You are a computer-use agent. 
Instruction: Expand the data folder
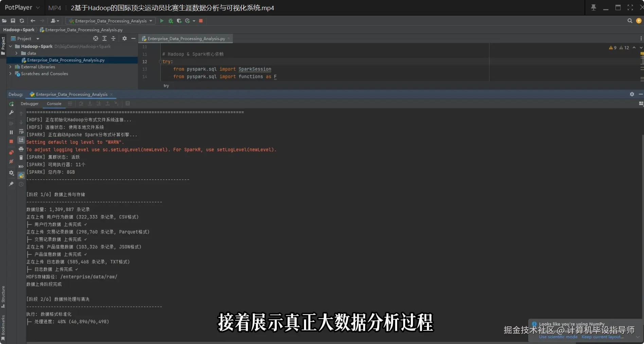[16, 53]
